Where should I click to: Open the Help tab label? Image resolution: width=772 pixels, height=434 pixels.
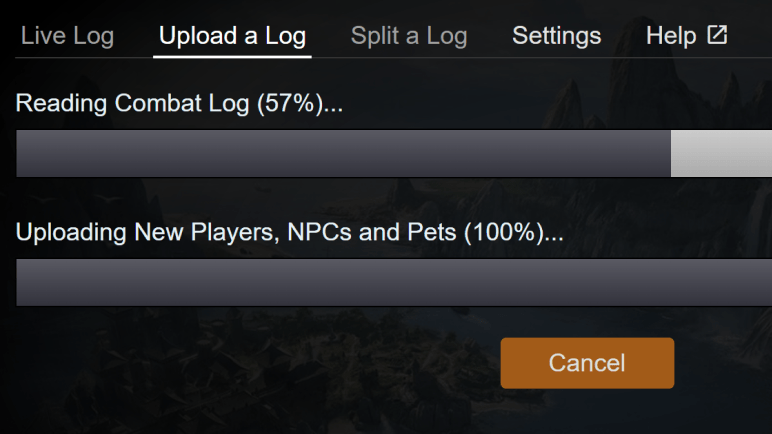671,37
